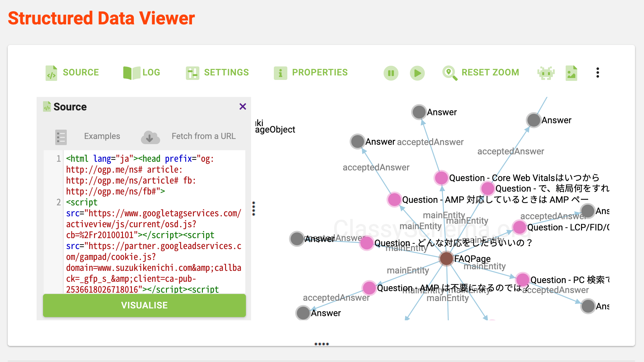644x362 pixels.
Task: Select the Answer node at top right
Action: tap(534, 120)
